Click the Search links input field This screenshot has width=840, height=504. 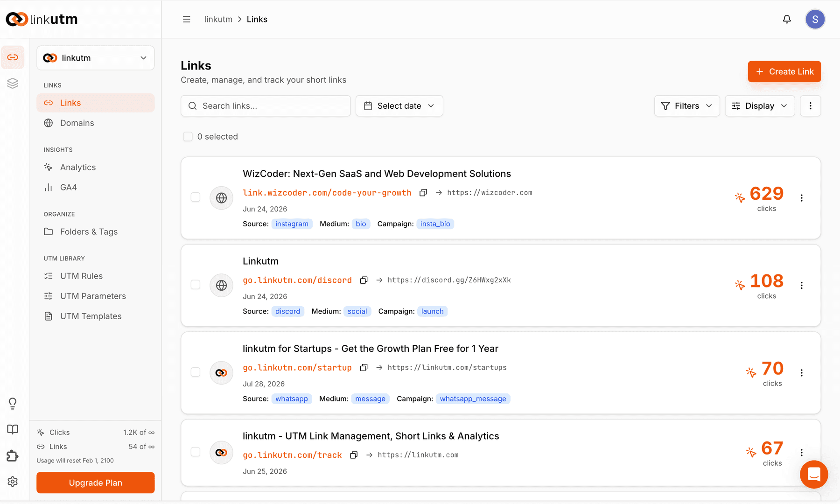[266, 106]
